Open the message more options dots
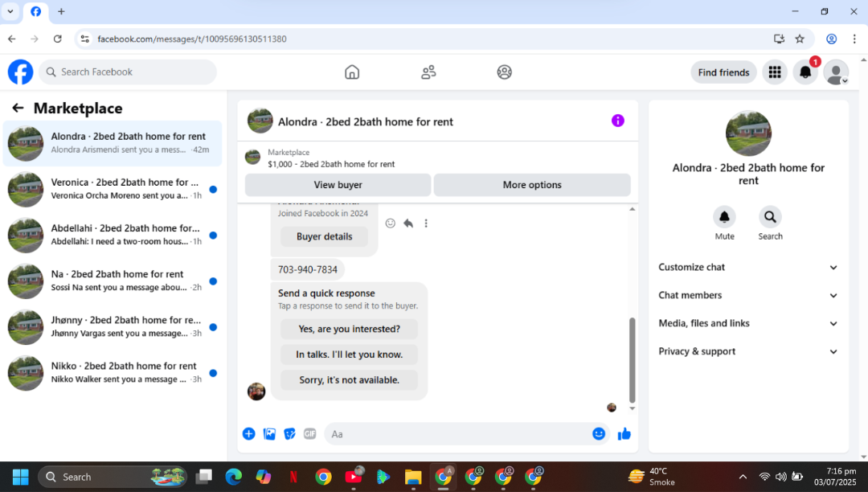 click(x=426, y=223)
